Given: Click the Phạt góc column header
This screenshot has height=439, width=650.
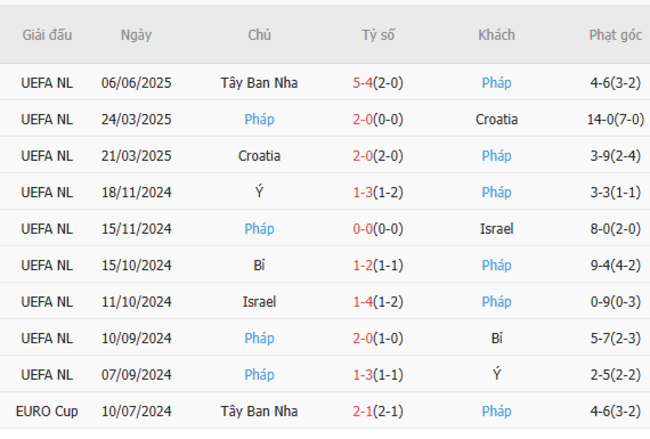Looking at the screenshot, I should tap(615, 35).
